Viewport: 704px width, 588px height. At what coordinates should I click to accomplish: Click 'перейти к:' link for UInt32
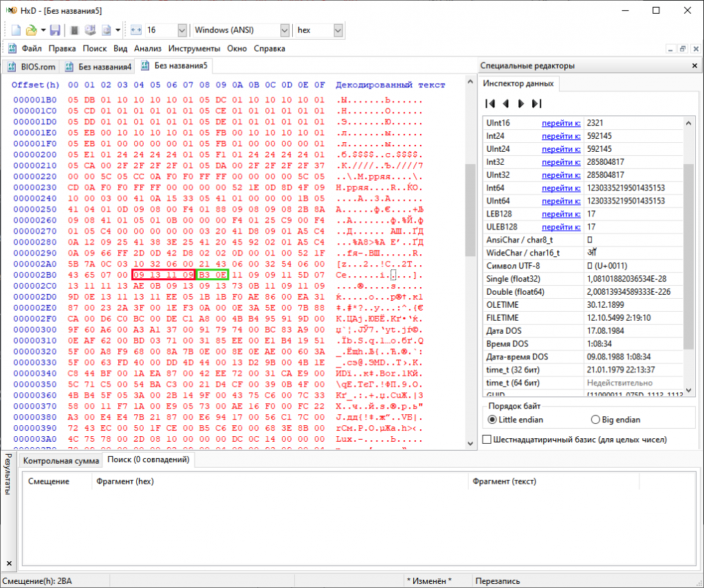pyautogui.click(x=561, y=175)
